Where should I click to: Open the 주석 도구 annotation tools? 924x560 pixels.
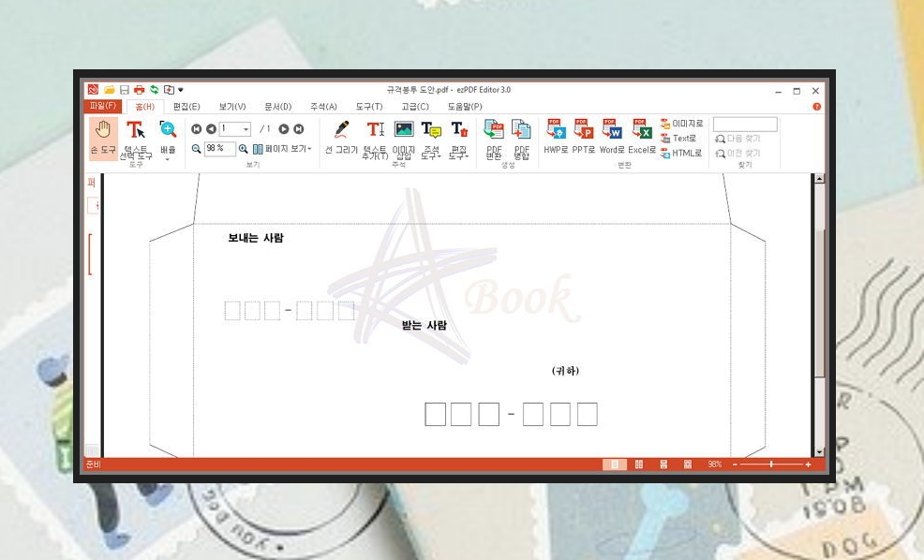point(431,139)
